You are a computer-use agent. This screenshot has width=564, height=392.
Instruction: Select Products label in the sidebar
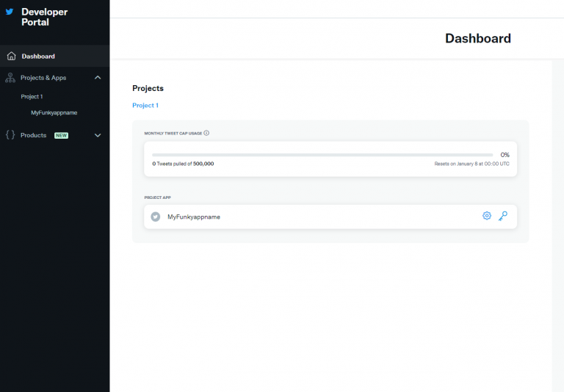tap(34, 135)
